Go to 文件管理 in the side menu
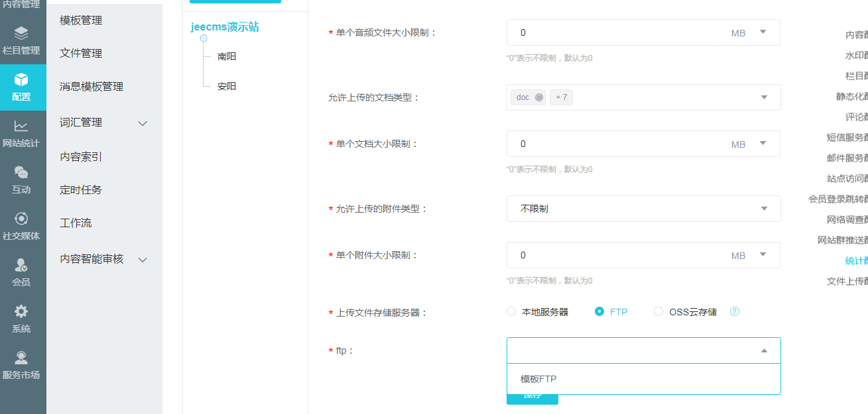Viewport: 868px width, 414px height. [x=81, y=53]
